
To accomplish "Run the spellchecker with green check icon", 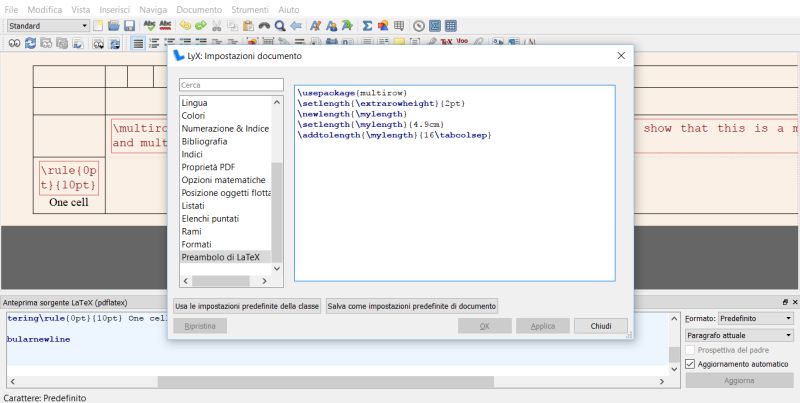I will coord(149,26).
